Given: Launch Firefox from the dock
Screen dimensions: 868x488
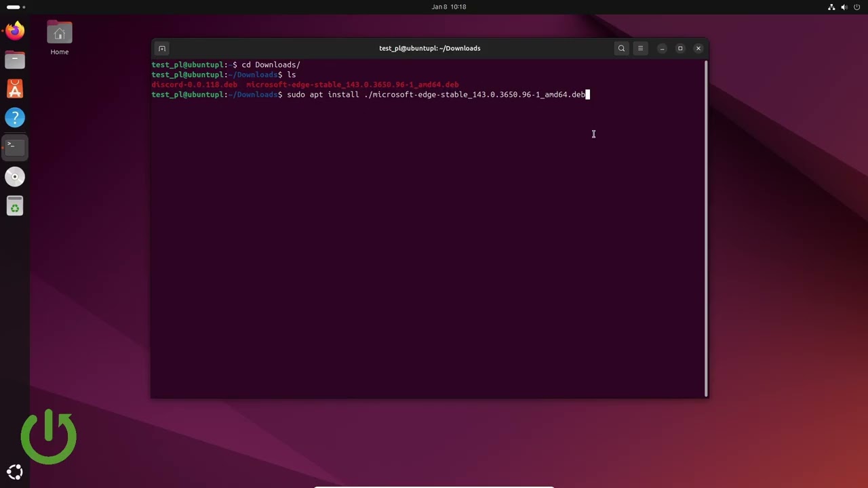Looking at the screenshot, I should click(x=15, y=30).
